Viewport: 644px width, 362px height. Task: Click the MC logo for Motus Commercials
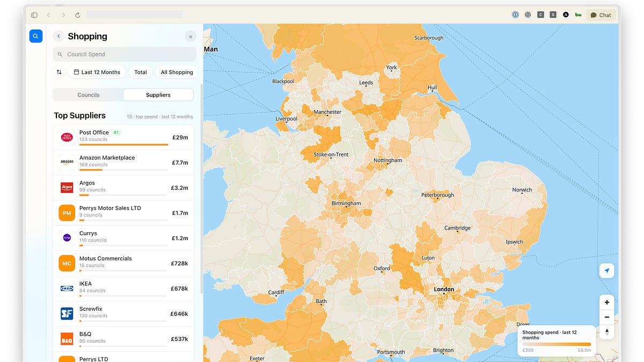coord(67,263)
